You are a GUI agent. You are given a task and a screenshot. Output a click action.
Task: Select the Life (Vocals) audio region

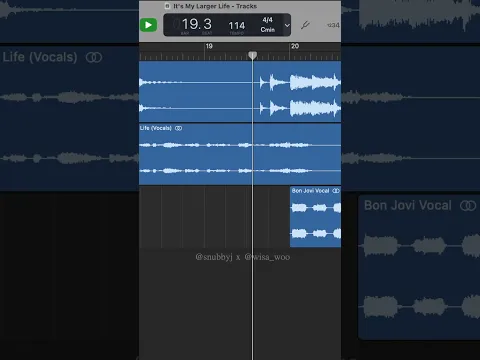(240, 154)
